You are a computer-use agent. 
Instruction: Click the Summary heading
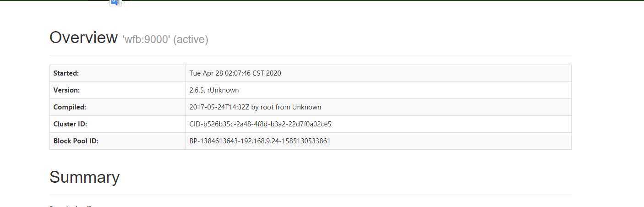tap(84, 177)
